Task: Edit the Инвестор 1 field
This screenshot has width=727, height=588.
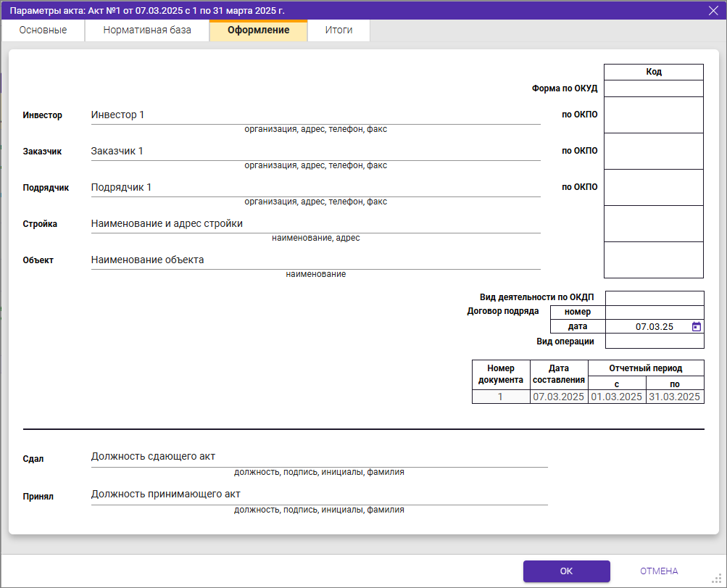Action: pyautogui.click(x=315, y=115)
